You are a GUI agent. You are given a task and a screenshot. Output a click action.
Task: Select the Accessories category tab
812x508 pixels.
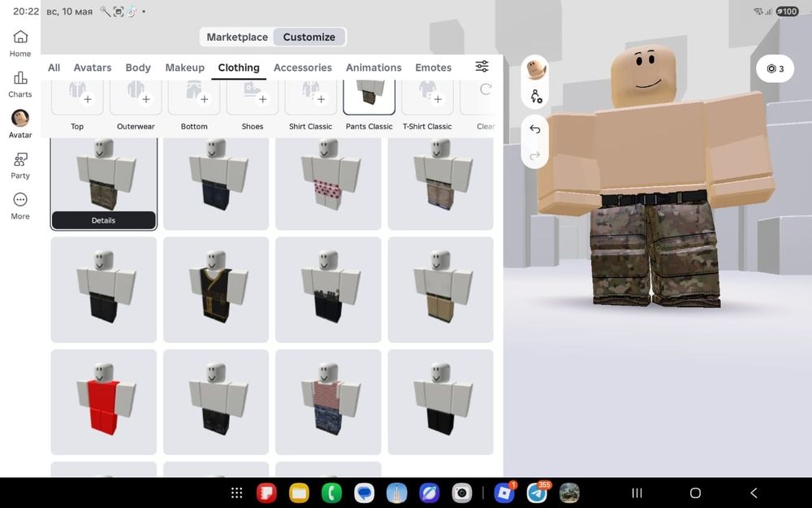302,67
